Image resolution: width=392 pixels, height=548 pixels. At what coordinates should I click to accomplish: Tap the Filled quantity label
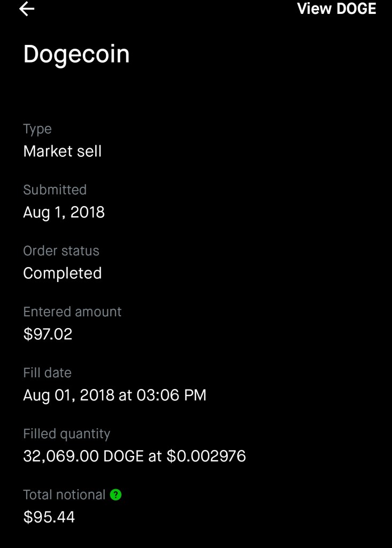coord(66,434)
